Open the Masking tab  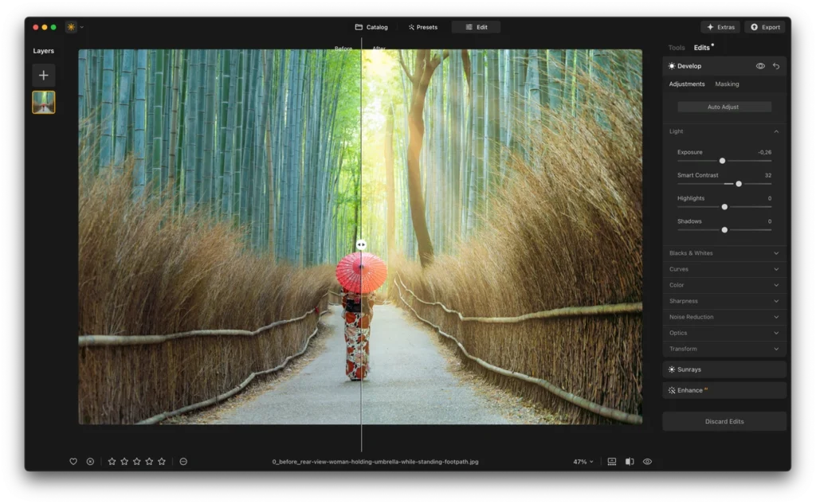(727, 84)
